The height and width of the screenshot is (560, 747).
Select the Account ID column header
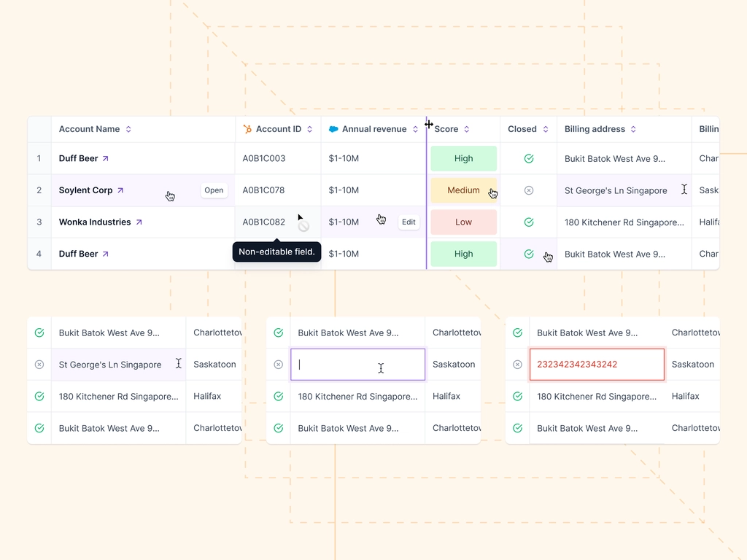point(278,129)
